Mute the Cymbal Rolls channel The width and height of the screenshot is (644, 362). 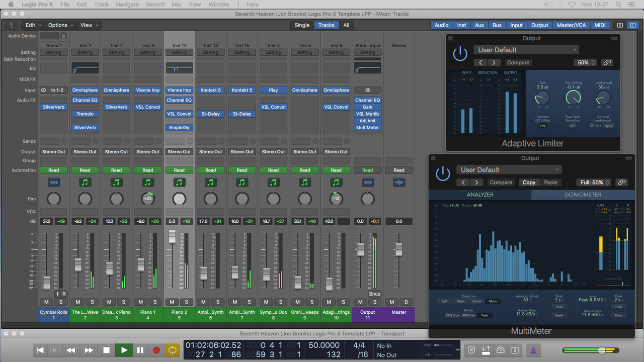coord(47,302)
